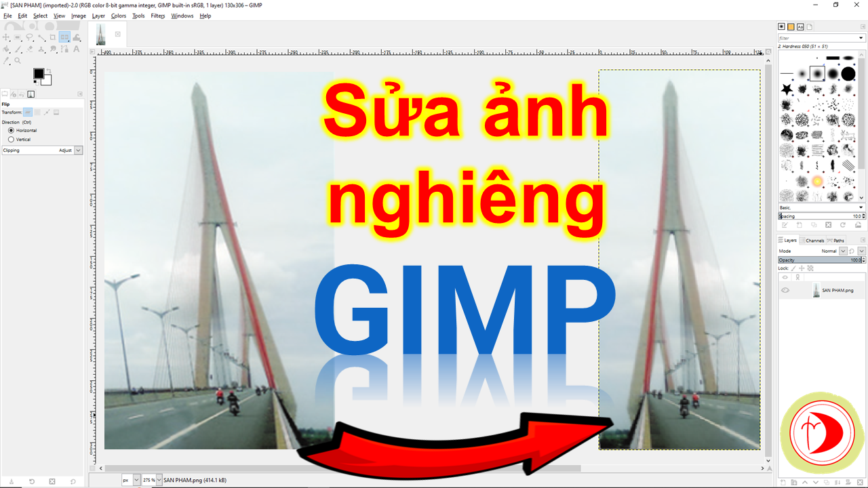Close the SAN PHAM image tab

click(117, 34)
